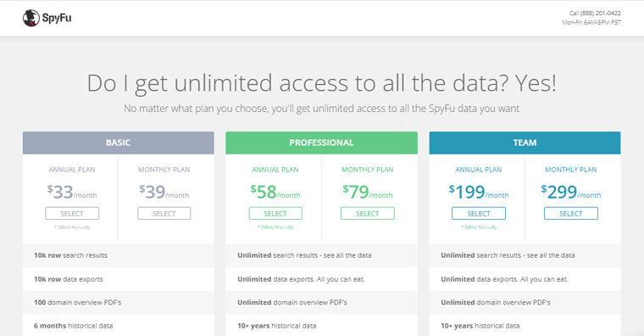Select the Basic monthly plan at $39

(x=164, y=214)
